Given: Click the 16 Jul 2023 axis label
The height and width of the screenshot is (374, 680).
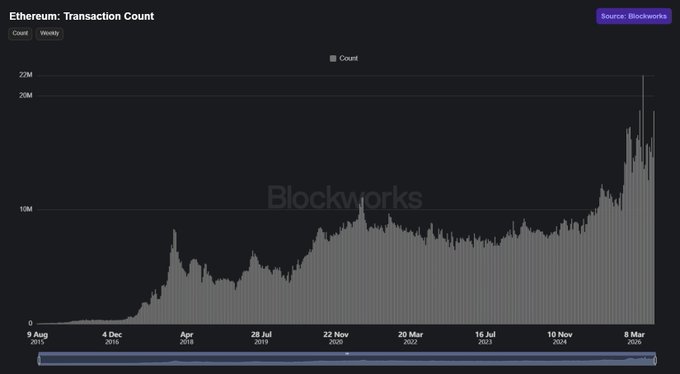Looking at the screenshot, I should (x=485, y=338).
